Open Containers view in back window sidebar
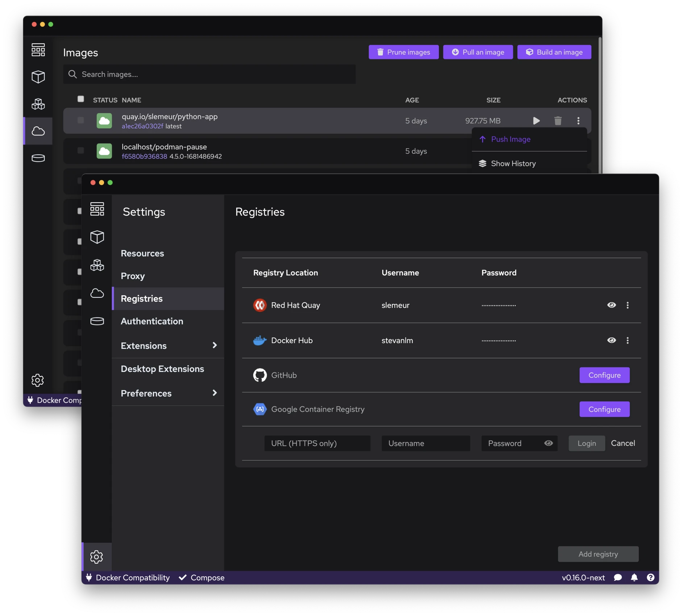The width and height of the screenshot is (683, 616). tap(38, 77)
